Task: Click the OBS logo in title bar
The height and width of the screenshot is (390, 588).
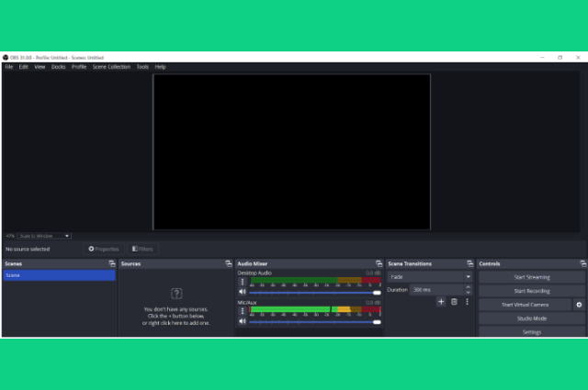Action: [x=6, y=57]
